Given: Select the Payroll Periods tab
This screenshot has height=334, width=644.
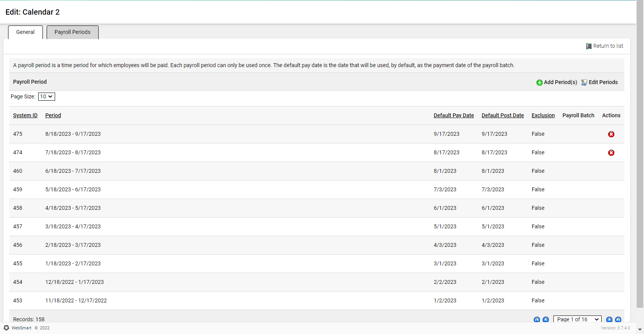Looking at the screenshot, I should 72,32.
